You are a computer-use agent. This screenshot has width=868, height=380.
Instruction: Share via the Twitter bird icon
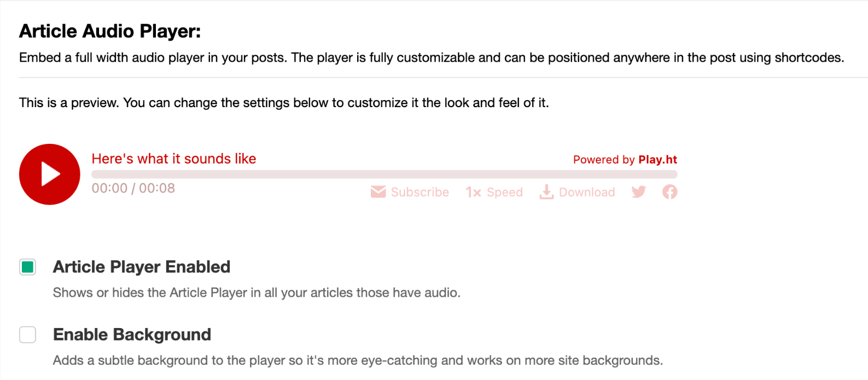pos(638,192)
